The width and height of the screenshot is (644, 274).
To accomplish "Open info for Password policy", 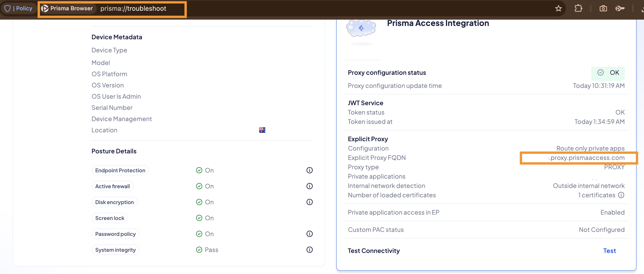I will [309, 234].
